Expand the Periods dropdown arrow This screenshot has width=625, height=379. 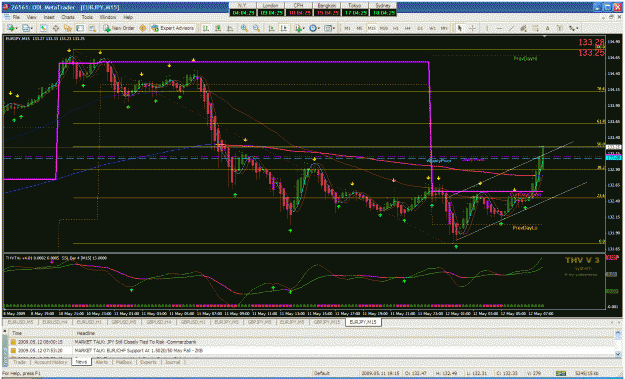pos(319,28)
